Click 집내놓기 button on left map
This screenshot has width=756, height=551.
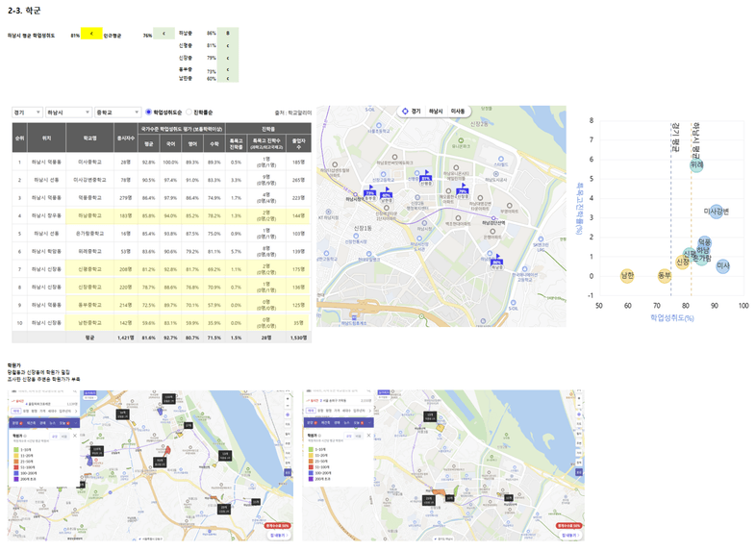tap(279, 535)
